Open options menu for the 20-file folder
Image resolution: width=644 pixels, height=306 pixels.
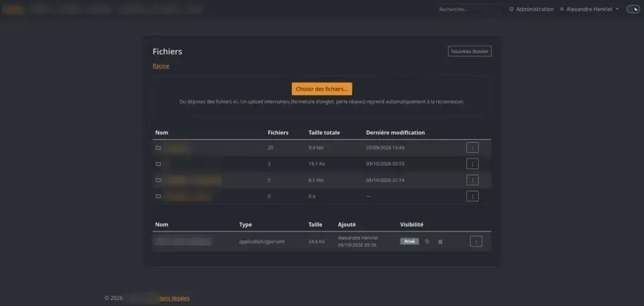click(x=472, y=148)
